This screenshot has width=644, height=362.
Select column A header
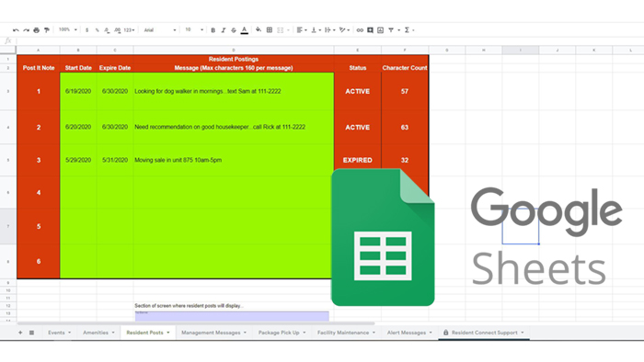39,50
